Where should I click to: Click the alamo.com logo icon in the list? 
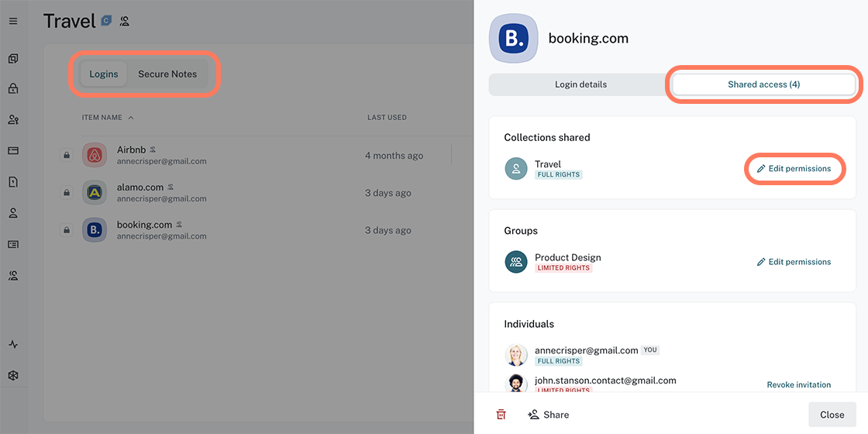[95, 192]
